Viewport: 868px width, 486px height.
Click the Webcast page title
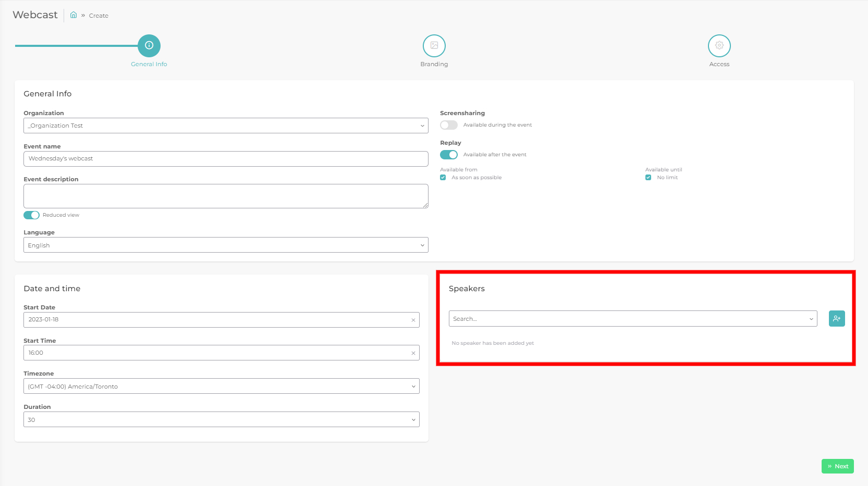click(x=35, y=15)
